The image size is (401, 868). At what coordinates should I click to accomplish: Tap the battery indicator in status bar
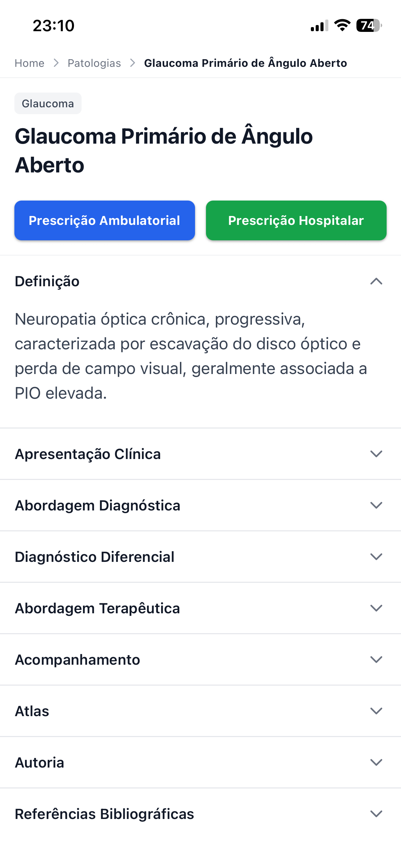click(369, 26)
